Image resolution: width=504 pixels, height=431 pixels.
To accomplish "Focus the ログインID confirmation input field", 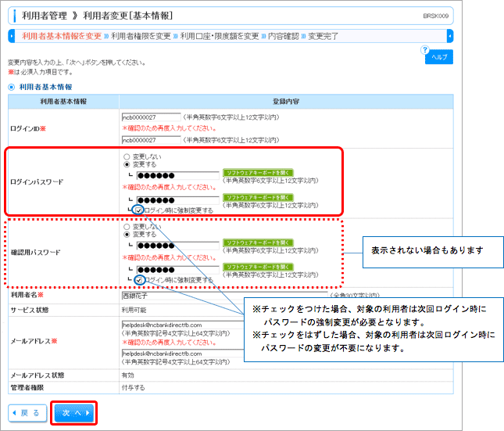I will pyautogui.click(x=151, y=140).
